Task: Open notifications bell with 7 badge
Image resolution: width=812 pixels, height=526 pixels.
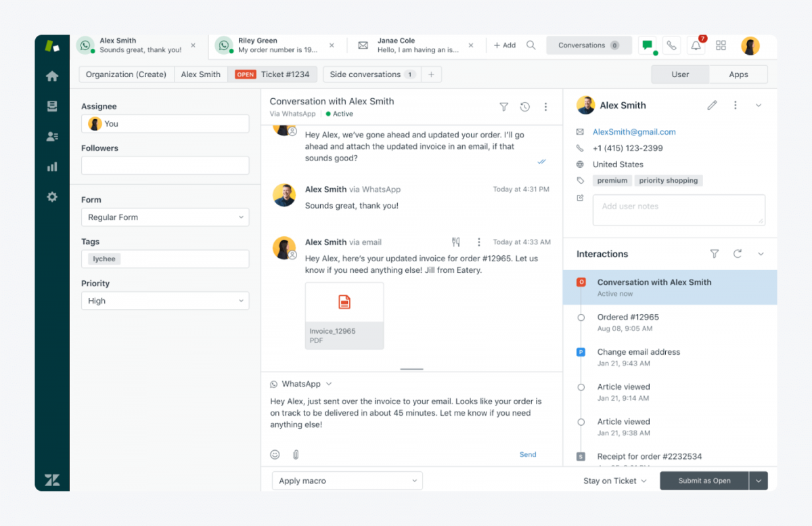Action: pos(696,45)
